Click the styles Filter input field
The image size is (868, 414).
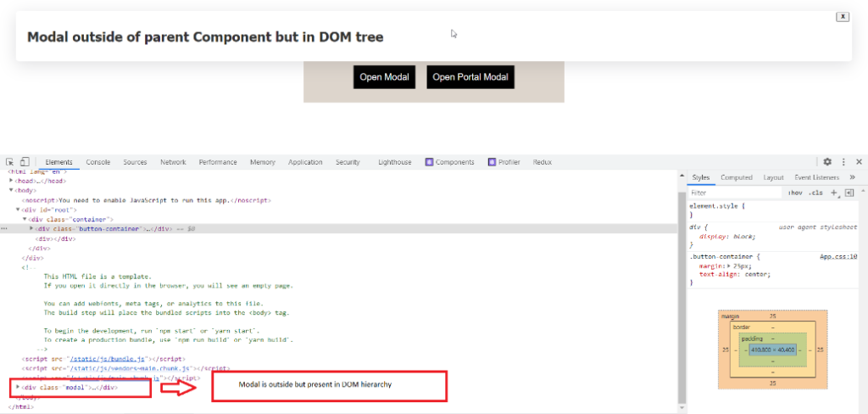(x=735, y=193)
